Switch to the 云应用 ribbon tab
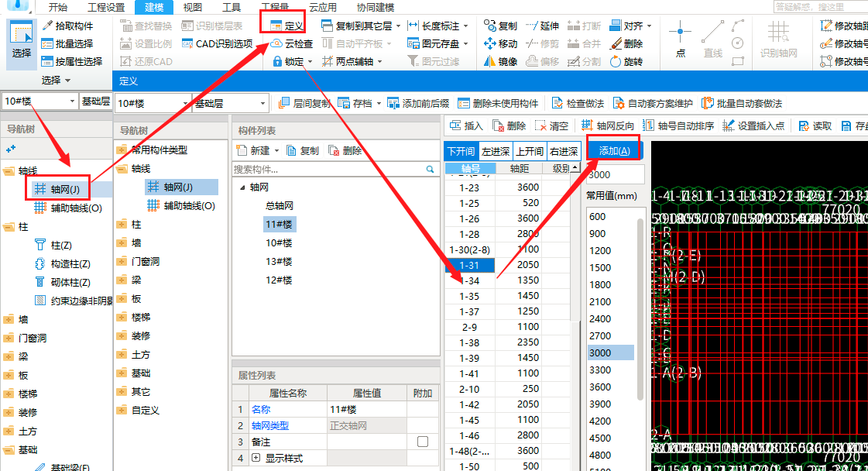This screenshot has height=471, width=868. 323,7
